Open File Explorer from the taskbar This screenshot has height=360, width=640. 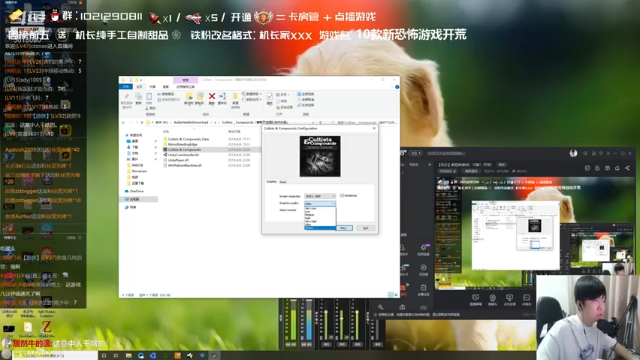pos(129,356)
